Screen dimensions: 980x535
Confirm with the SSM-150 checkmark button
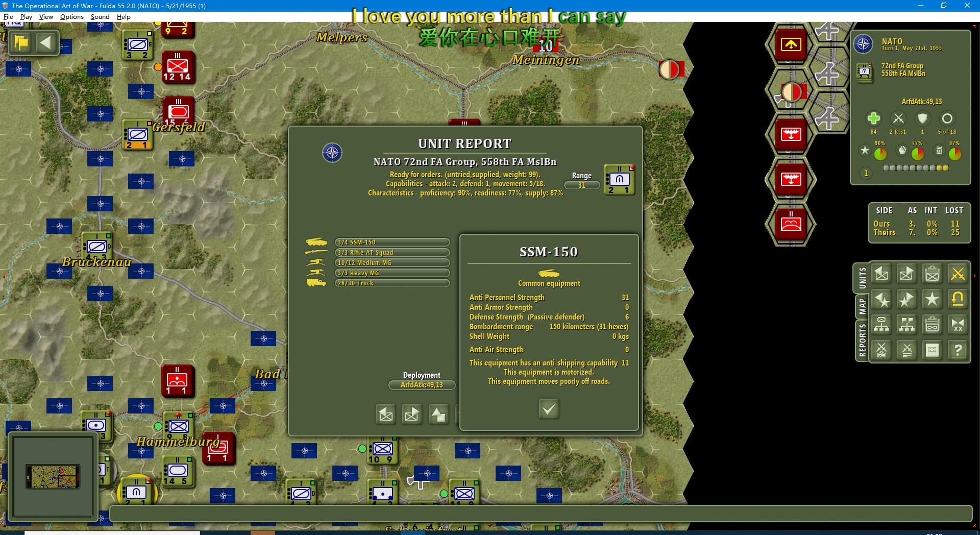(549, 409)
